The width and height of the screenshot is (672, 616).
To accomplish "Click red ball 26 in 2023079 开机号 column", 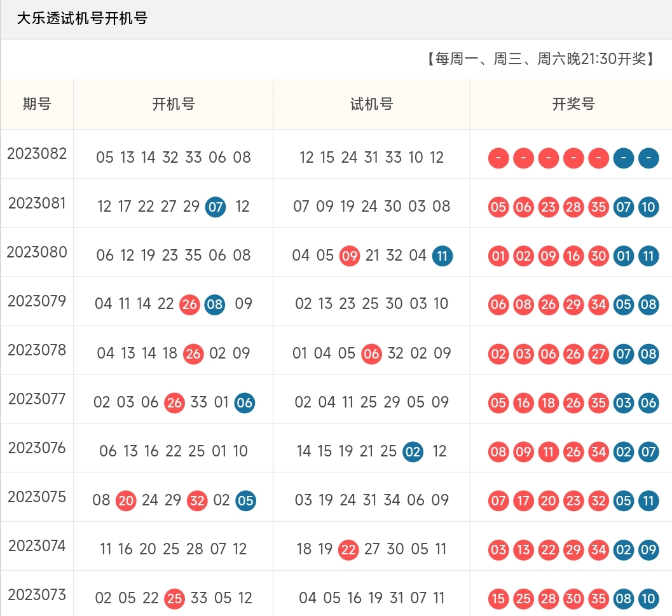I will click(189, 305).
